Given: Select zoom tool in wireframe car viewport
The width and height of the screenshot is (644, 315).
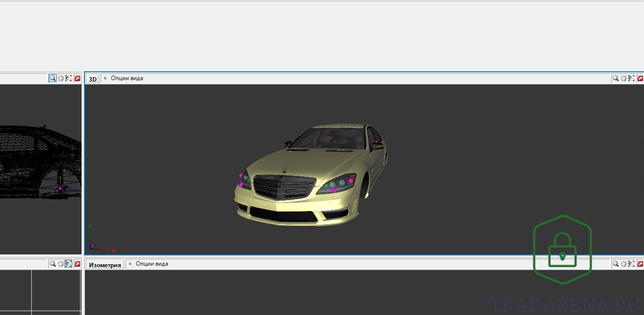Looking at the screenshot, I should tap(52, 78).
